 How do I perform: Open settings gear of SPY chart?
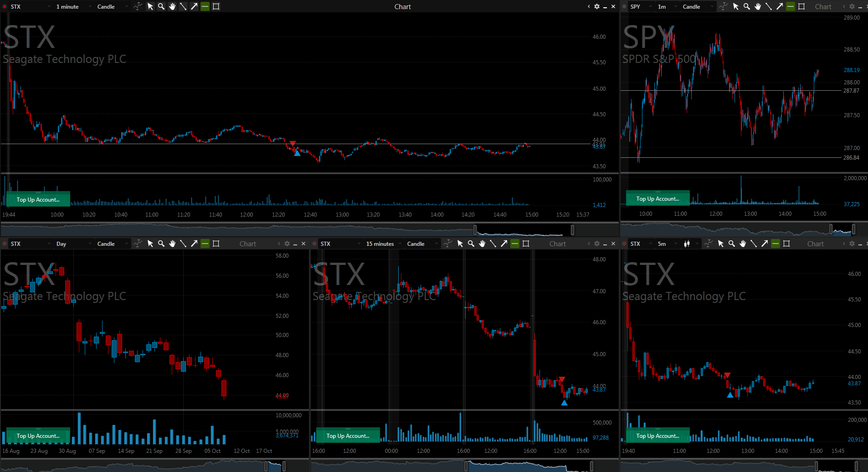tap(852, 6)
